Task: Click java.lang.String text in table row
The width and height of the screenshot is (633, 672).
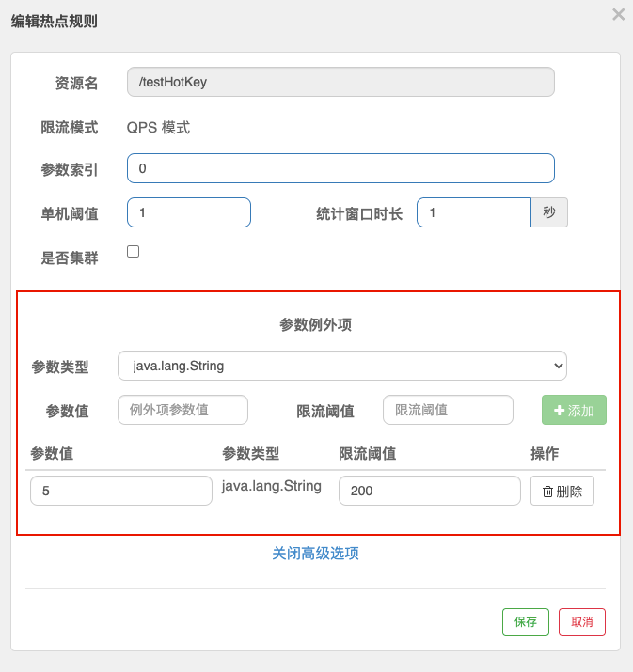Action: [x=272, y=486]
